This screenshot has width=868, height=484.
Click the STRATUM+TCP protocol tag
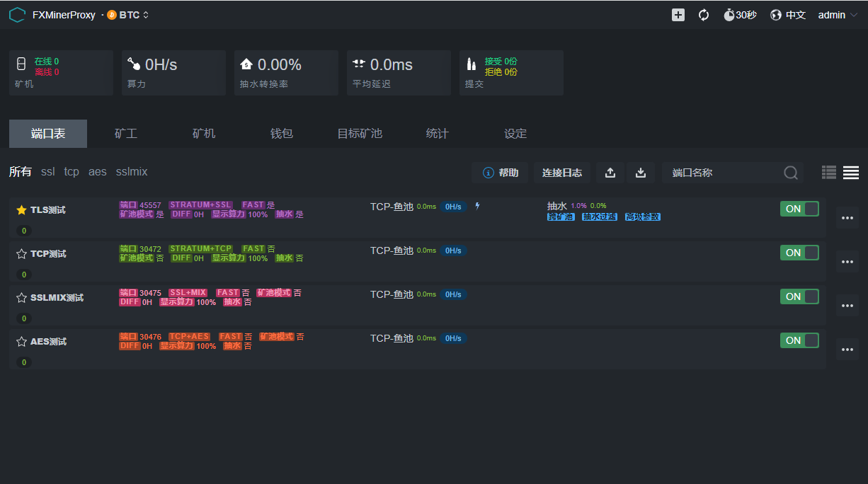coord(200,249)
